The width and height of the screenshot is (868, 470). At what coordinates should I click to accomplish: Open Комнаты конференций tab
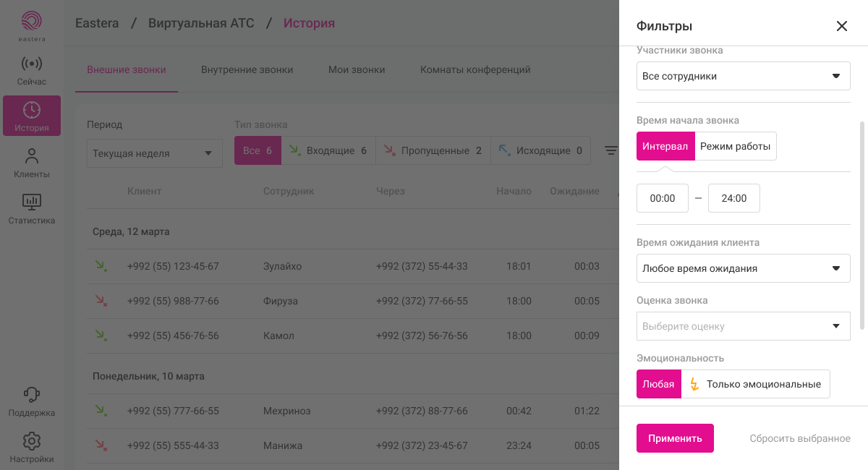point(475,70)
